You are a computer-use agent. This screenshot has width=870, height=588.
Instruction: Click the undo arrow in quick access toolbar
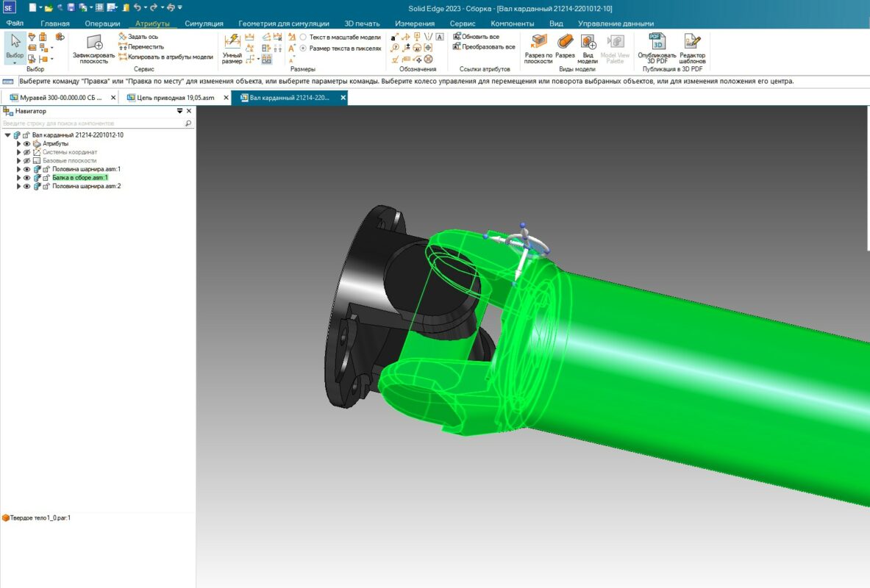pos(138,7)
